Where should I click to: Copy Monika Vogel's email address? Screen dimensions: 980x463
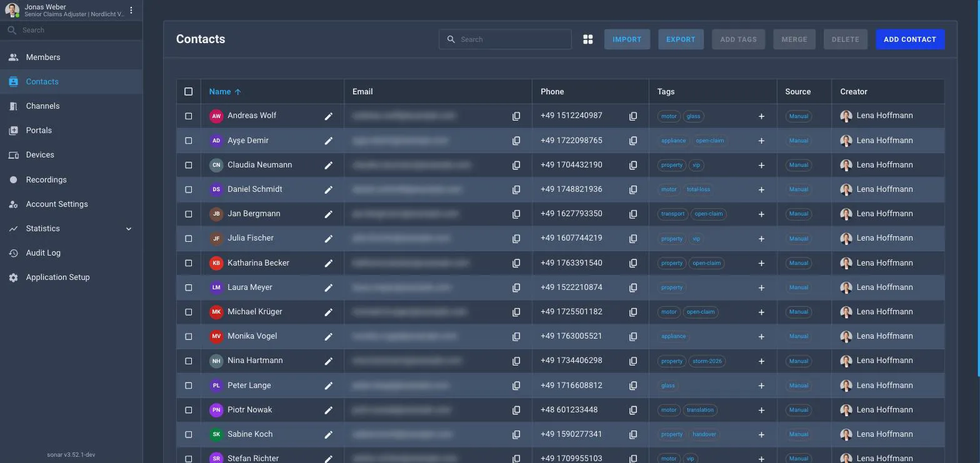[516, 336]
